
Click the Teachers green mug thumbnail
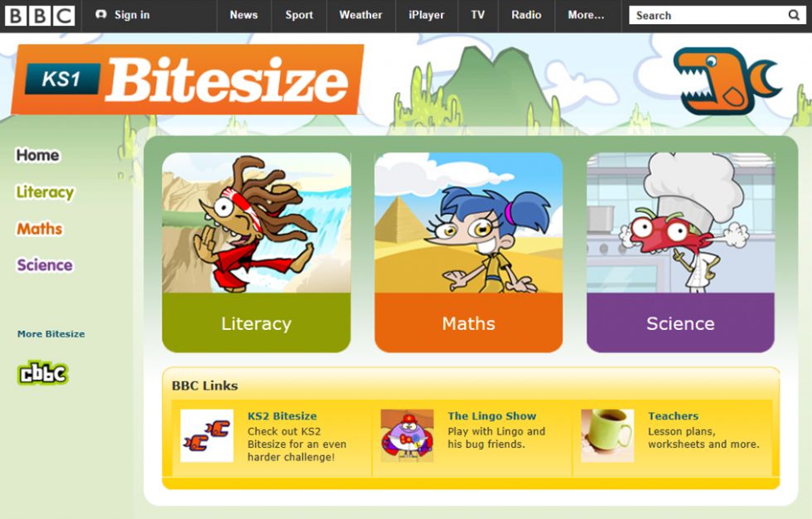[607, 435]
